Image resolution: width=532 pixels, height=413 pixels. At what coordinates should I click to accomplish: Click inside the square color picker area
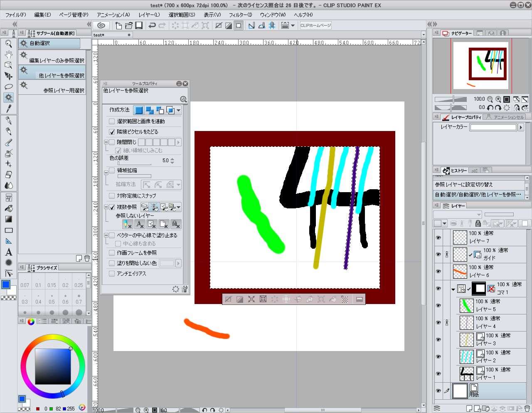(x=53, y=366)
